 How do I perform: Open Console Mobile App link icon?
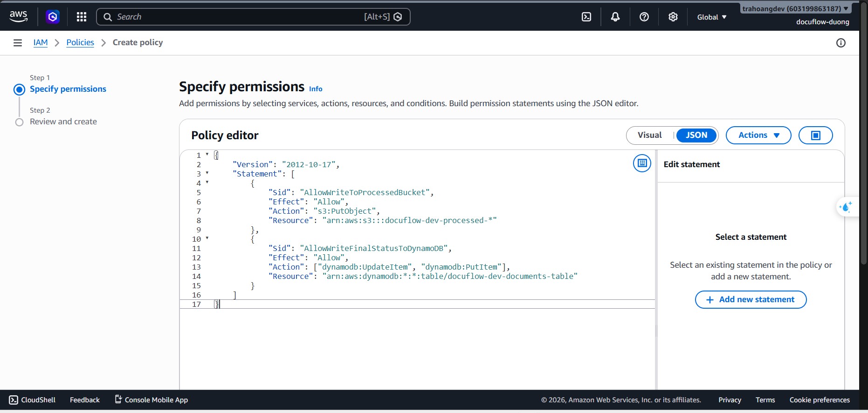(x=118, y=399)
